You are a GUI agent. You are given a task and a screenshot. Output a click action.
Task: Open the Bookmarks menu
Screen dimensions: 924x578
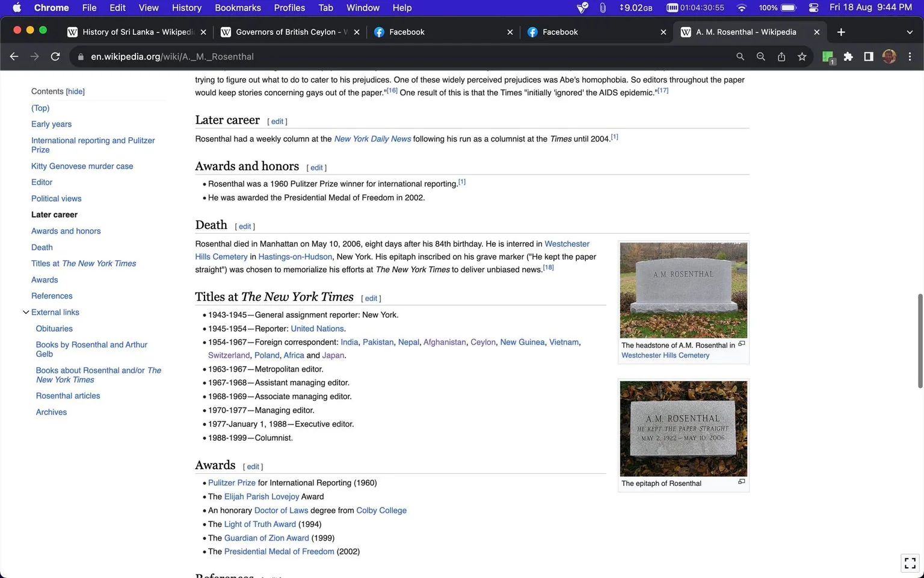click(238, 8)
